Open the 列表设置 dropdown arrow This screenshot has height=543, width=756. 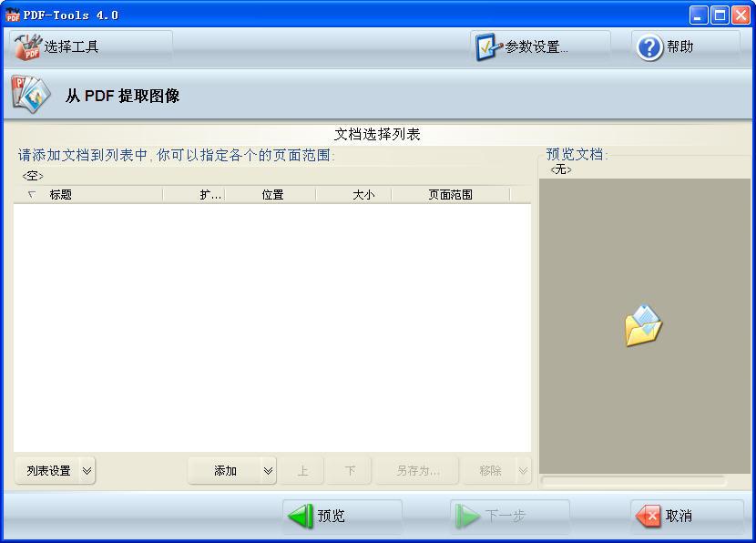(x=87, y=471)
